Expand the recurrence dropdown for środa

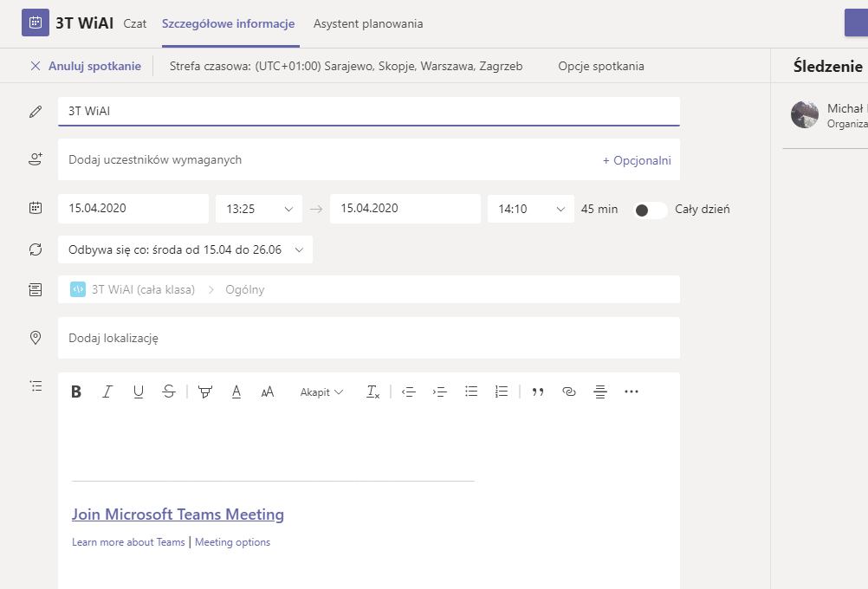pyautogui.click(x=185, y=249)
